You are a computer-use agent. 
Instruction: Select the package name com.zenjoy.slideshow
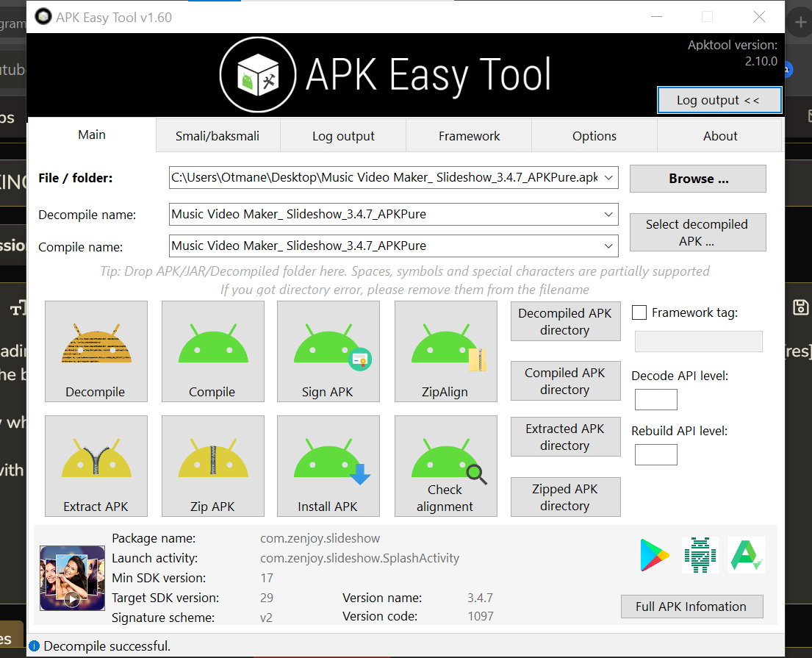320,538
